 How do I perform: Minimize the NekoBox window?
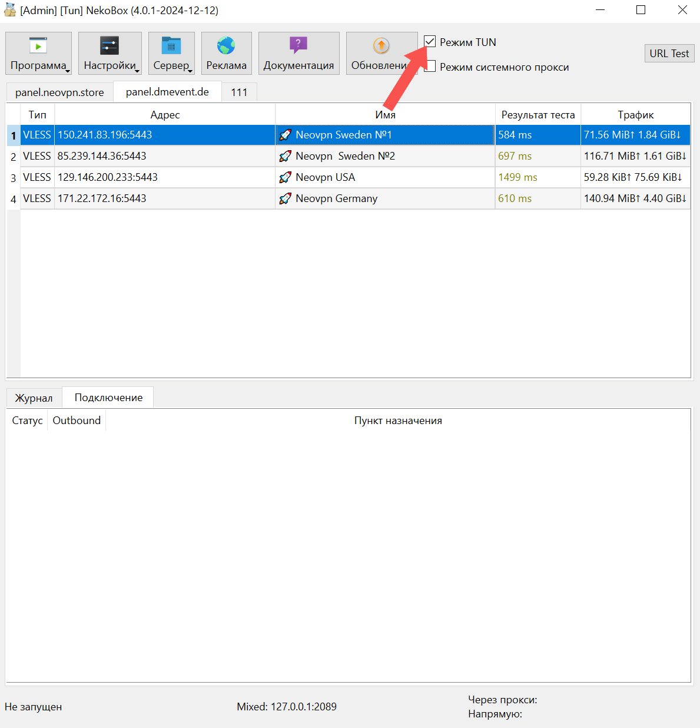point(601,10)
